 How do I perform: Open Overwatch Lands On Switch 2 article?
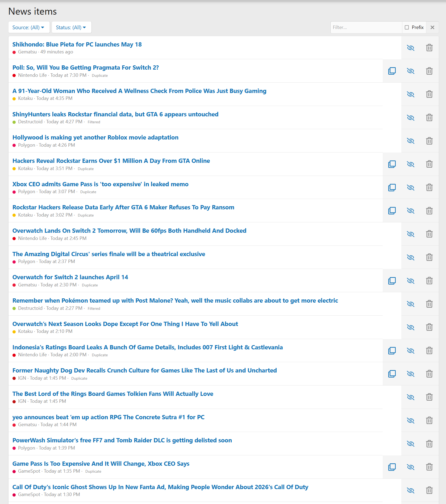[x=129, y=231]
